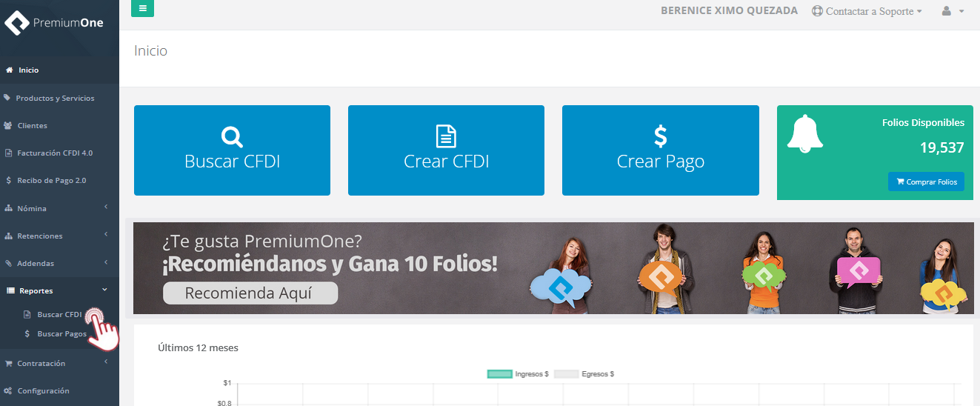Click the green hamburger menu toggle button

142,8
